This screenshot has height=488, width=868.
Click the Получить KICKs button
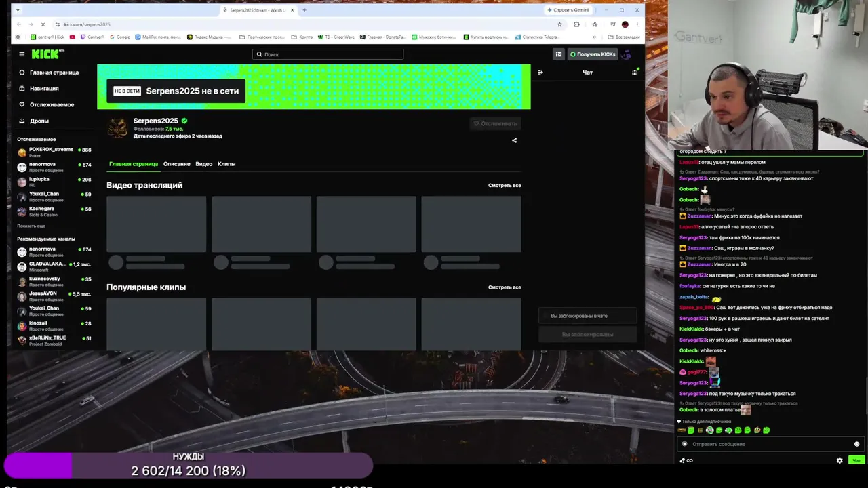coord(593,54)
